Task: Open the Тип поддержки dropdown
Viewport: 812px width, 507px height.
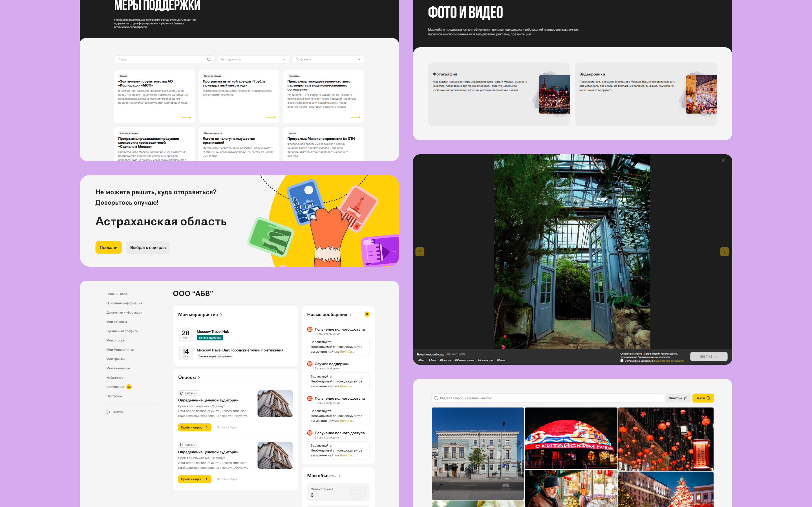Action: pyautogui.click(x=253, y=59)
